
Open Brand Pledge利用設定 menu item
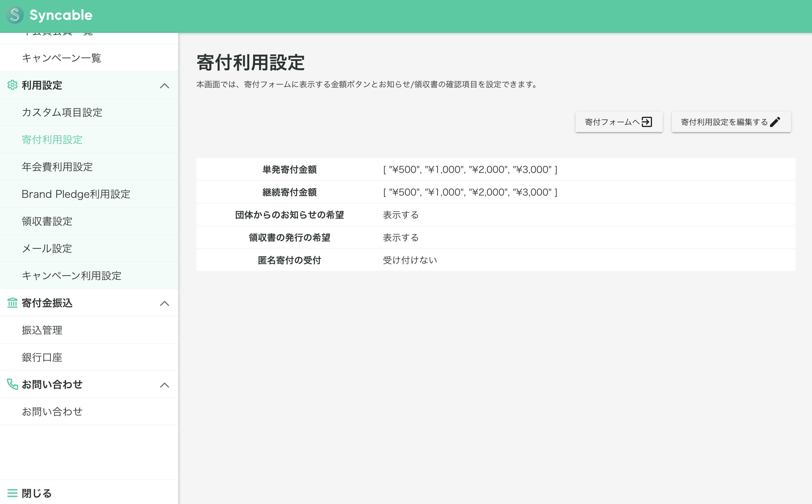(x=89, y=194)
